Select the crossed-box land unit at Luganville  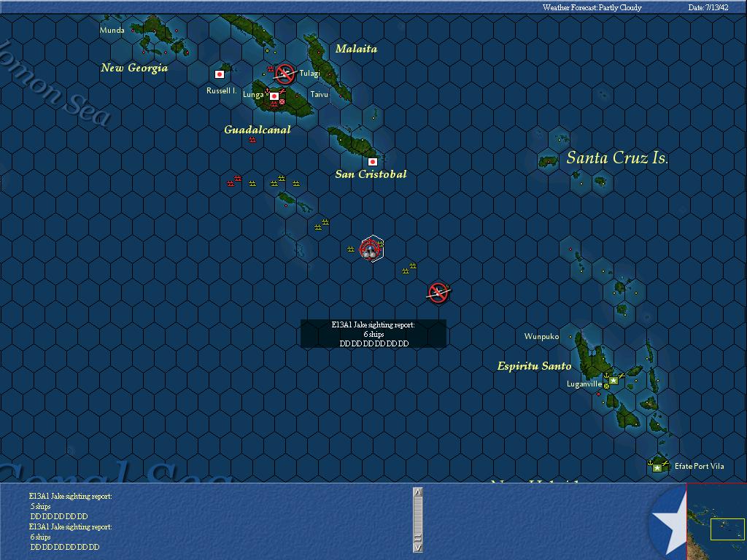click(x=606, y=386)
